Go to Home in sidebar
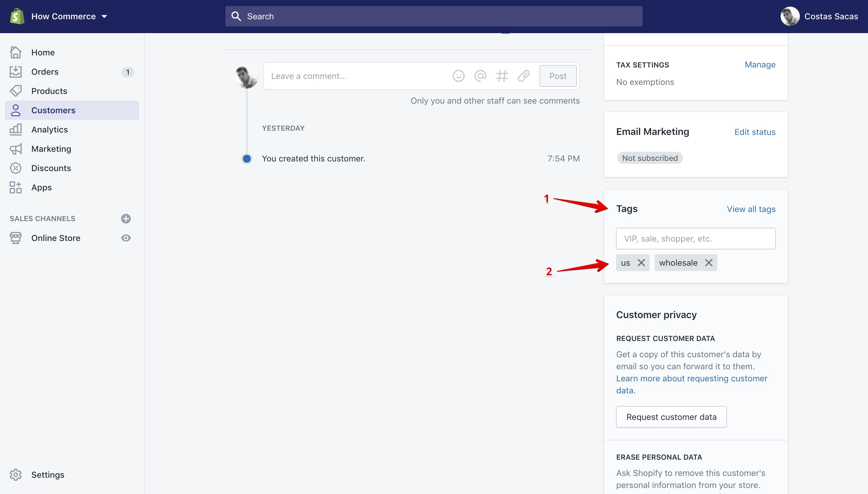Screen dimensions: 868x494 [x=43, y=53]
